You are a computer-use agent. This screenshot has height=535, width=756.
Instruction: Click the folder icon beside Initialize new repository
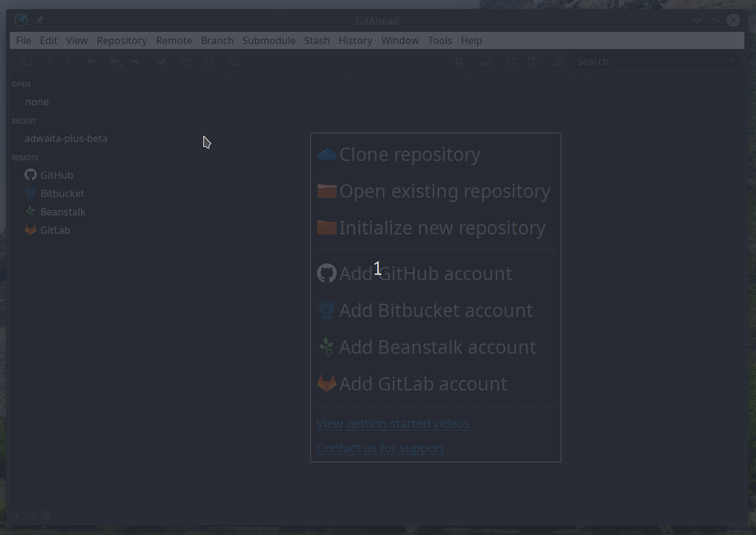coord(327,228)
